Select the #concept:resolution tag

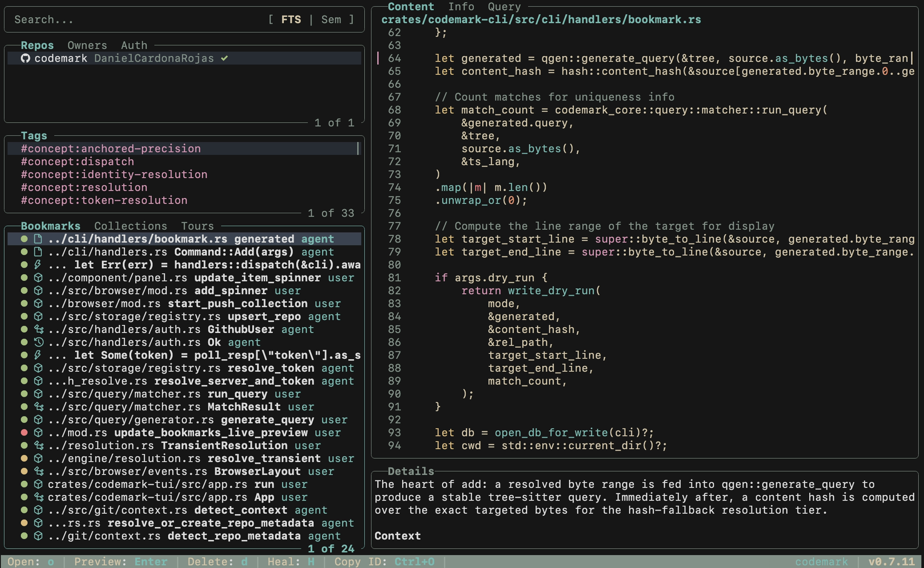184,187
